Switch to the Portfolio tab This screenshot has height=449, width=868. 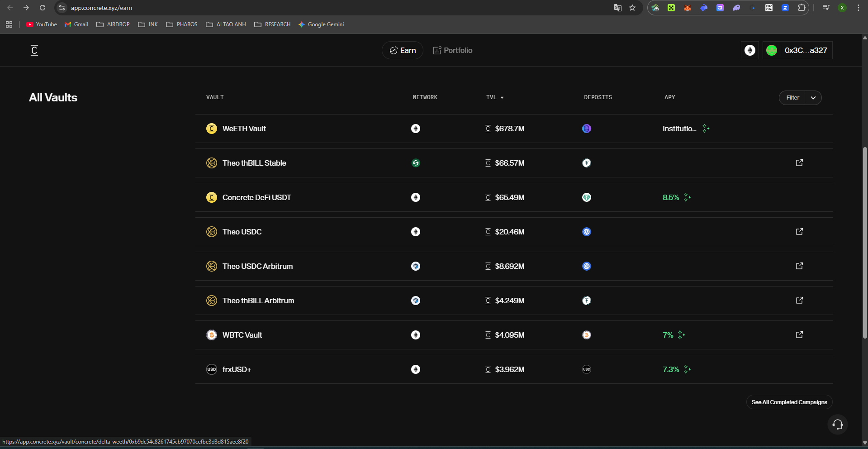(x=453, y=50)
